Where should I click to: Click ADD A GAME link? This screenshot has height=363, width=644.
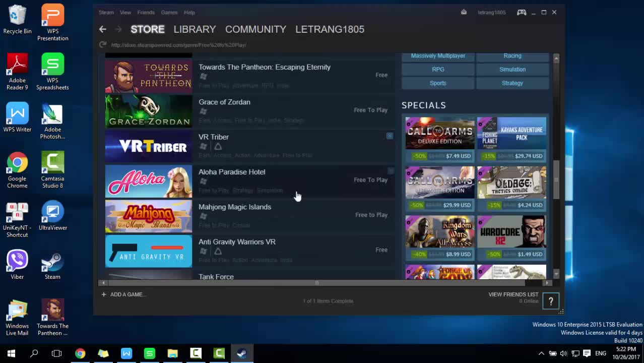point(128,294)
